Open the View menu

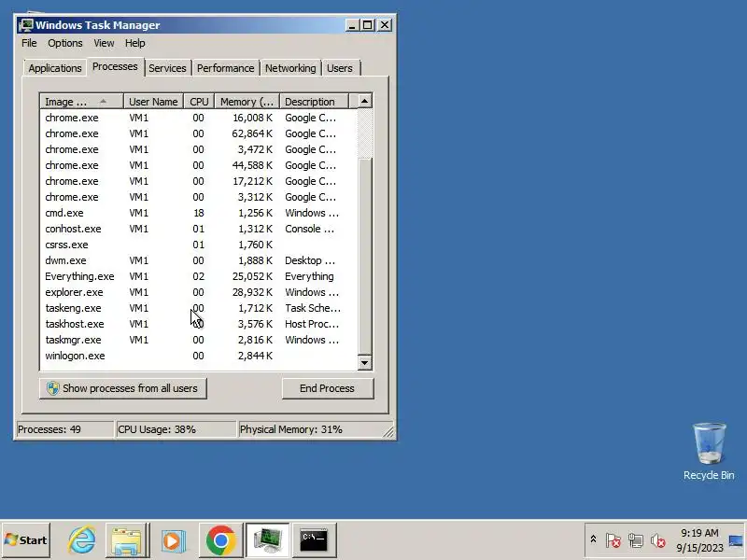click(104, 43)
